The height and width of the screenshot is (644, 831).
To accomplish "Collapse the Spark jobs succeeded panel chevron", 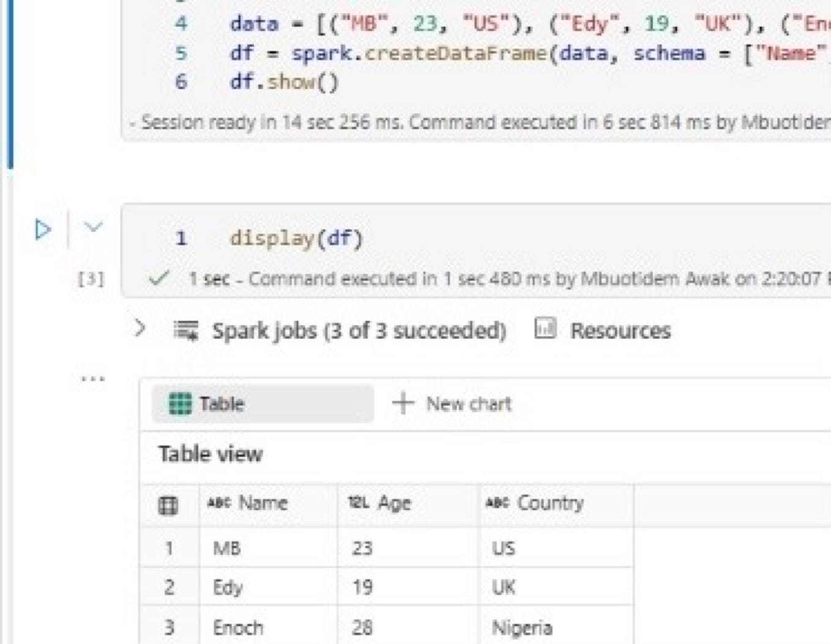I will click(x=141, y=329).
